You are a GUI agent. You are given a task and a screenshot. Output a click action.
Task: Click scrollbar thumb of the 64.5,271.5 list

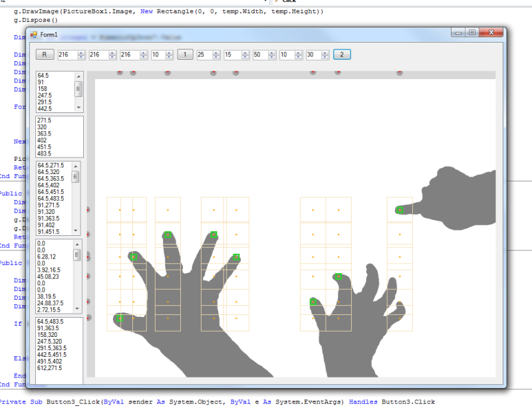point(76,177)
